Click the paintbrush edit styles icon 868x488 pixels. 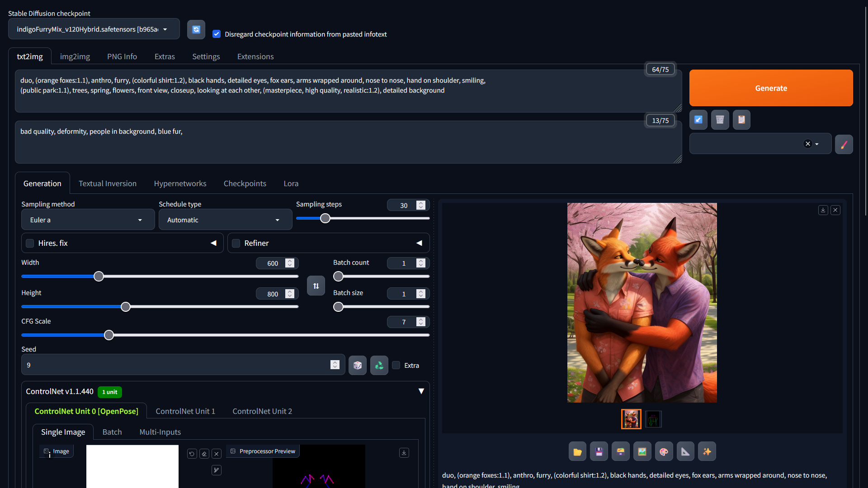click(x=844, y=144)
